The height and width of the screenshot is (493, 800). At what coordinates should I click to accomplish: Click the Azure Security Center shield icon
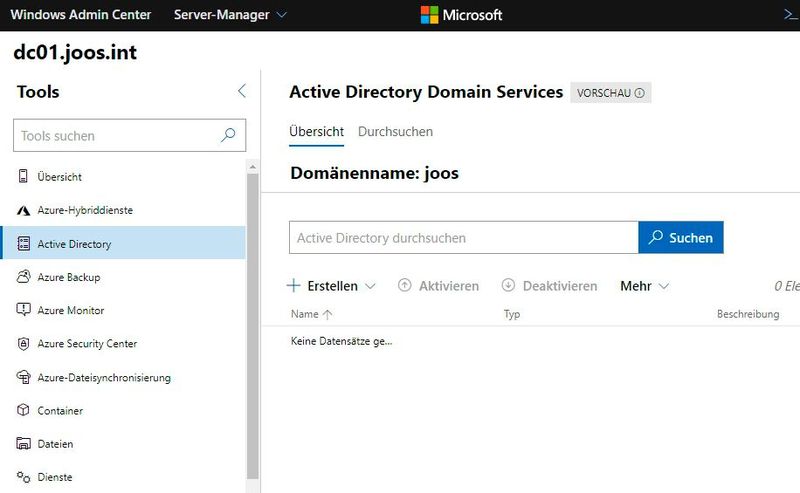pos(23,343)
